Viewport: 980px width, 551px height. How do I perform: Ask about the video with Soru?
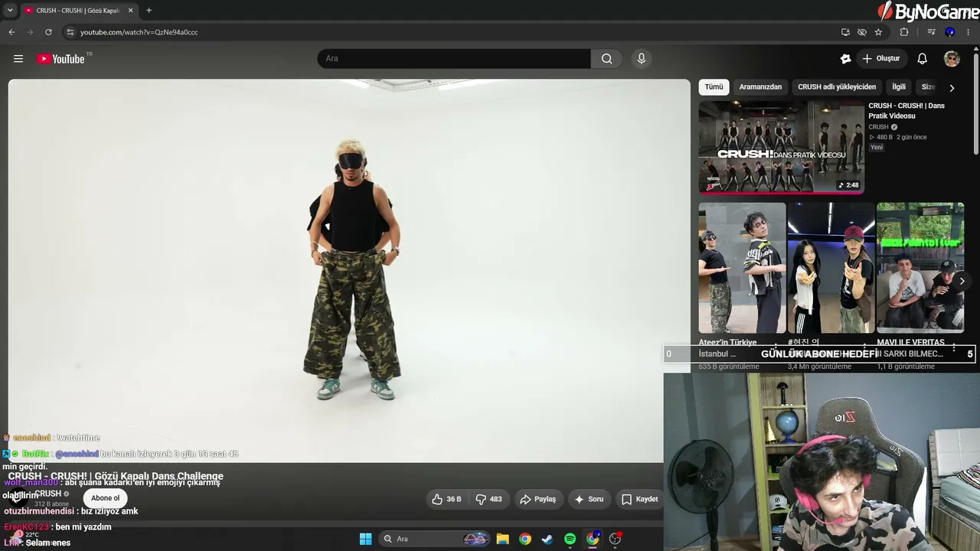click(x=589, y=499)
